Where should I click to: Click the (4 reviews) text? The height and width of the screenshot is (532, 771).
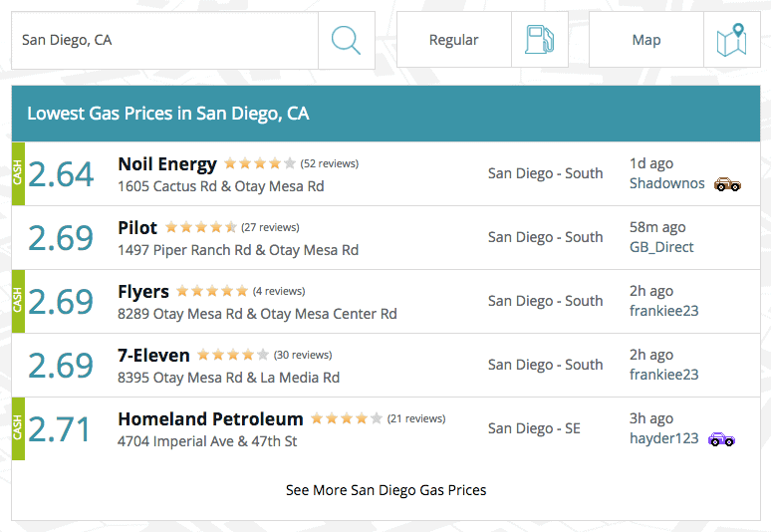(279, 292)
